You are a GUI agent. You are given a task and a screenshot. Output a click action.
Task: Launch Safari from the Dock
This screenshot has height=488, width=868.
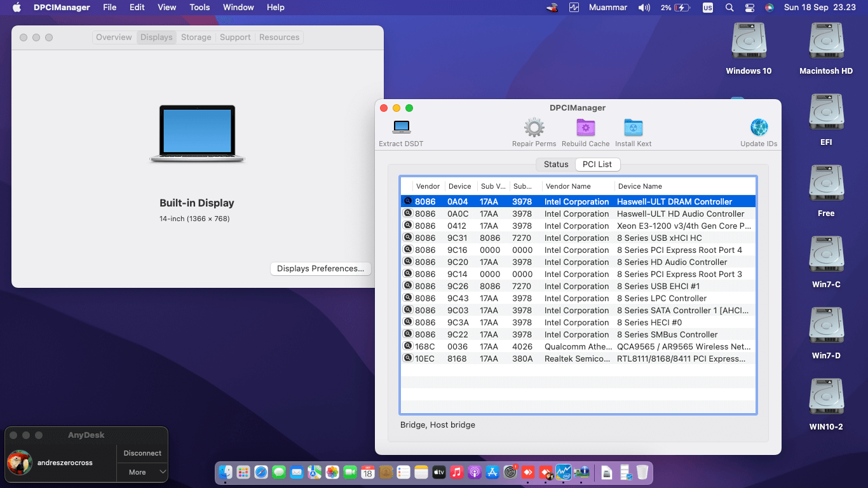click(x=261, y=472)
